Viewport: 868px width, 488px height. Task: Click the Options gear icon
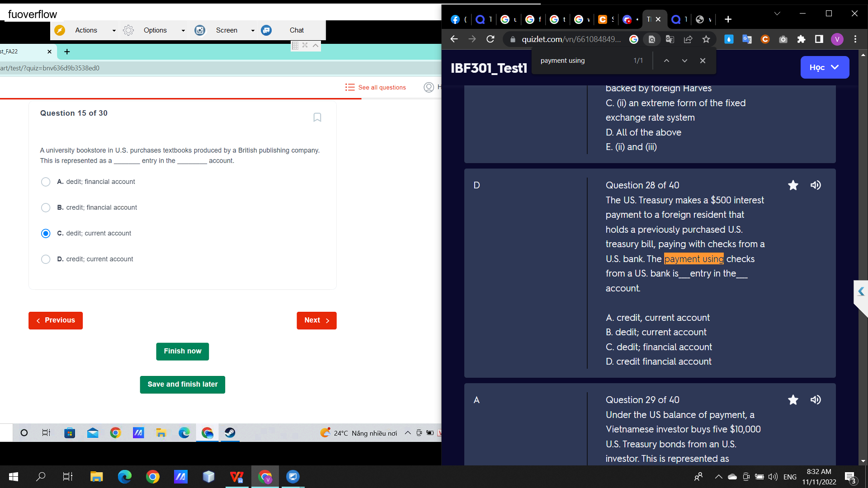pos(128,30)
